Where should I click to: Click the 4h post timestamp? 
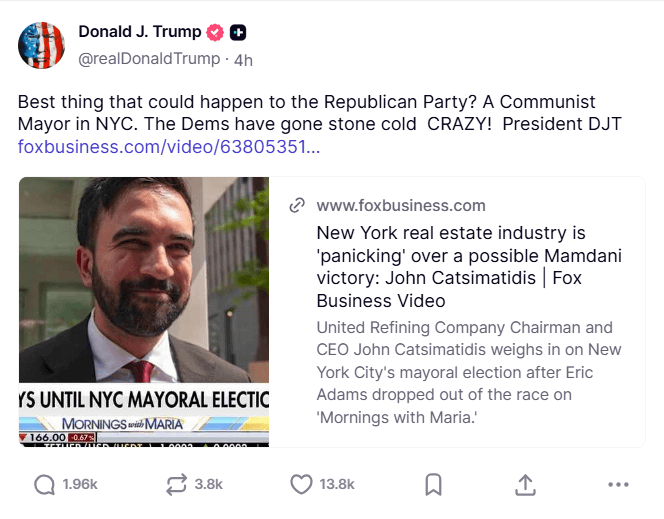(243, 59)
